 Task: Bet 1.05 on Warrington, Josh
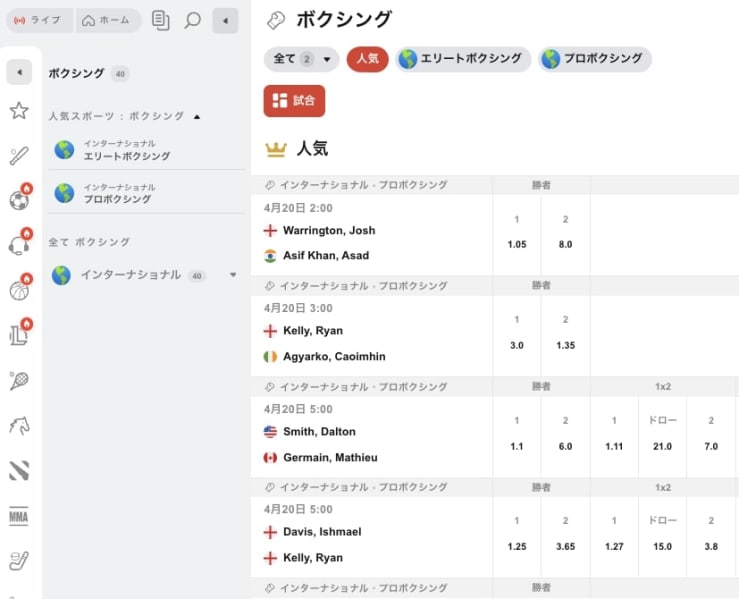pos(517,235)
